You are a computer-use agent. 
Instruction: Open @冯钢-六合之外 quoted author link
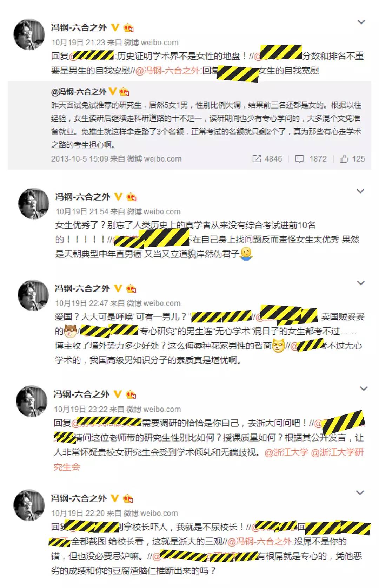coord(79,92)
